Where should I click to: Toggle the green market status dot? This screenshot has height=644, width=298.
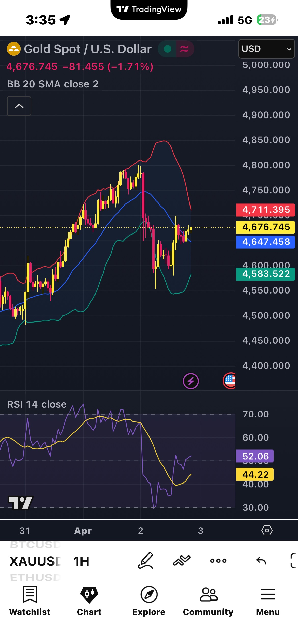167,49
